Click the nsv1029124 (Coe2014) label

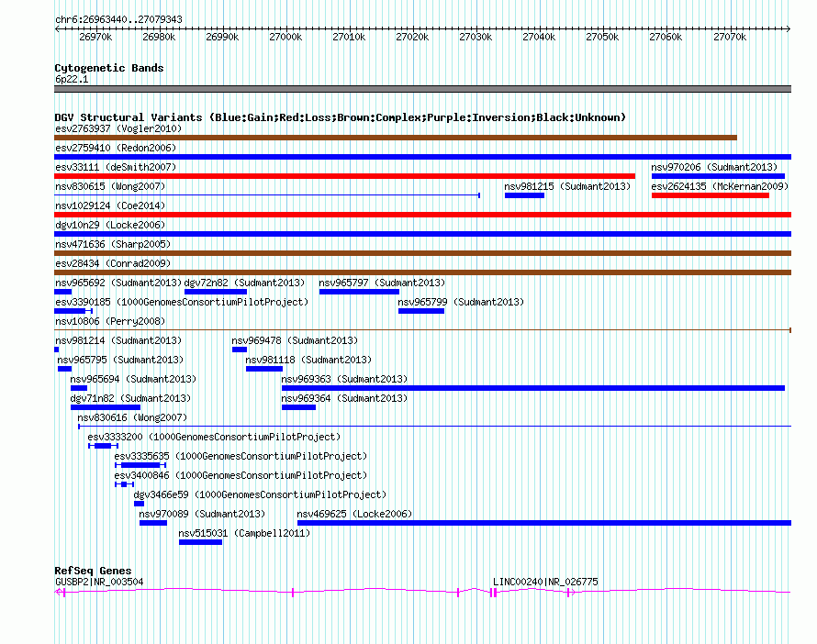(110, 205)
